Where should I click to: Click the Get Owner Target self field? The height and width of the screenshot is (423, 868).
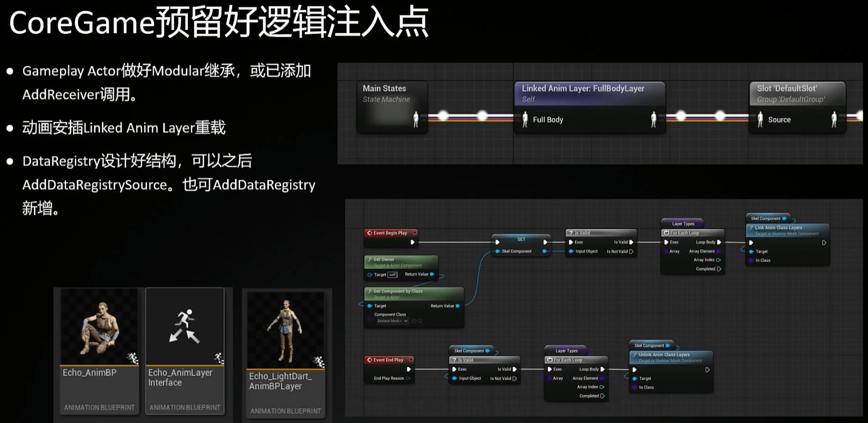click(393, 274)
